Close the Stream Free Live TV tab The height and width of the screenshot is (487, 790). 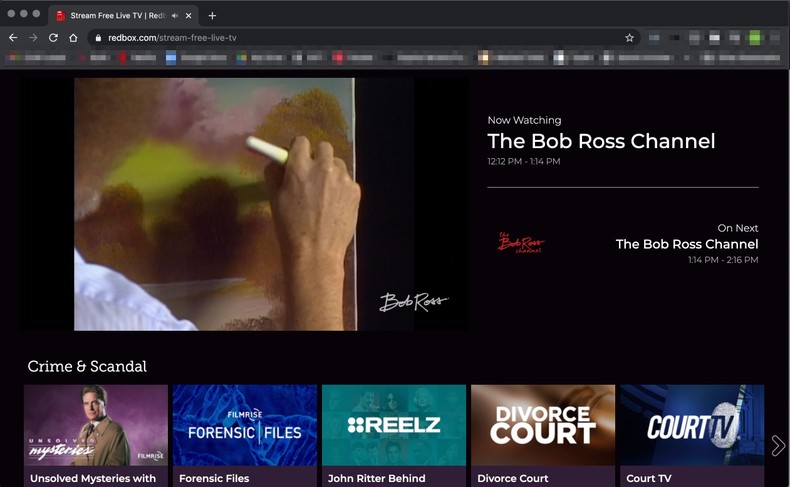click(x=189, y=15)
